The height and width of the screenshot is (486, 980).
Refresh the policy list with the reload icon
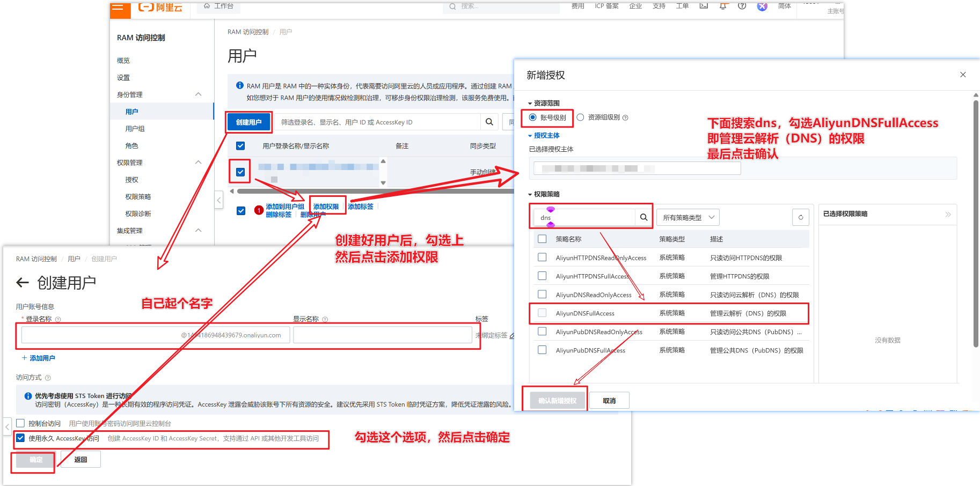click(801, 217)
